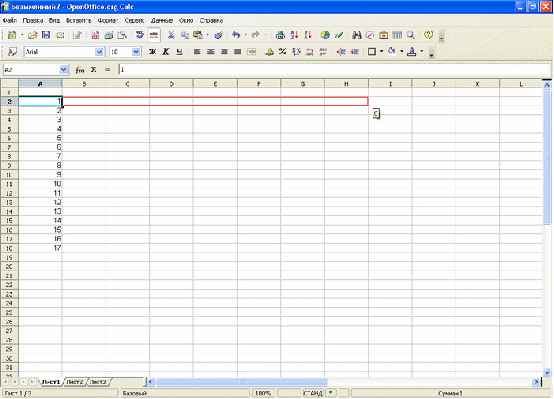Expand the font size dropdown

(136, 52)
